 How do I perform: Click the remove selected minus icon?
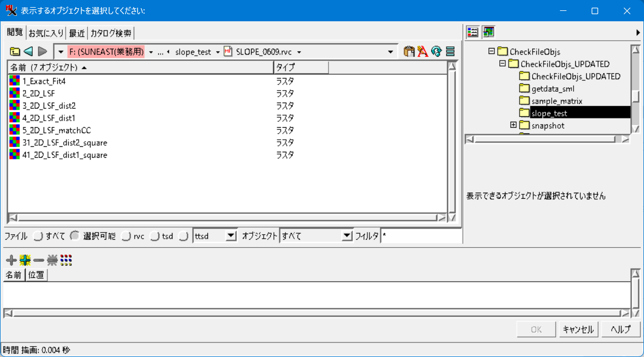click(39, 260)
